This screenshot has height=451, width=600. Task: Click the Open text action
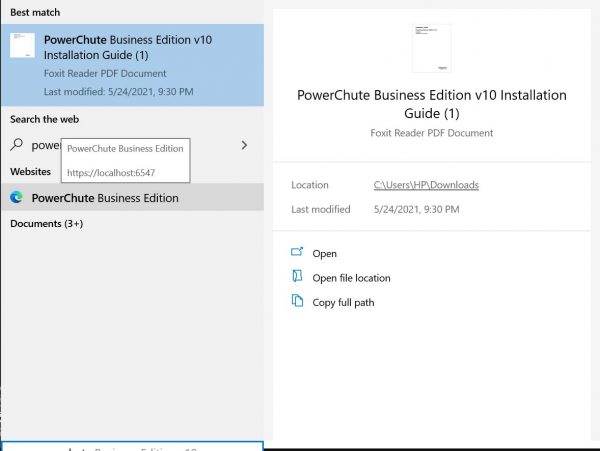click(324, 254)
